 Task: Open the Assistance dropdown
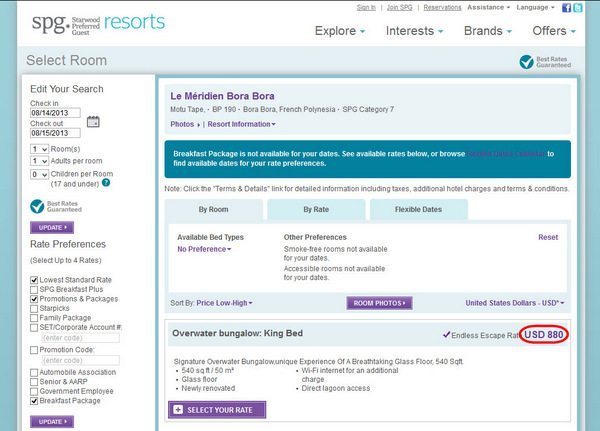(488, 7)
